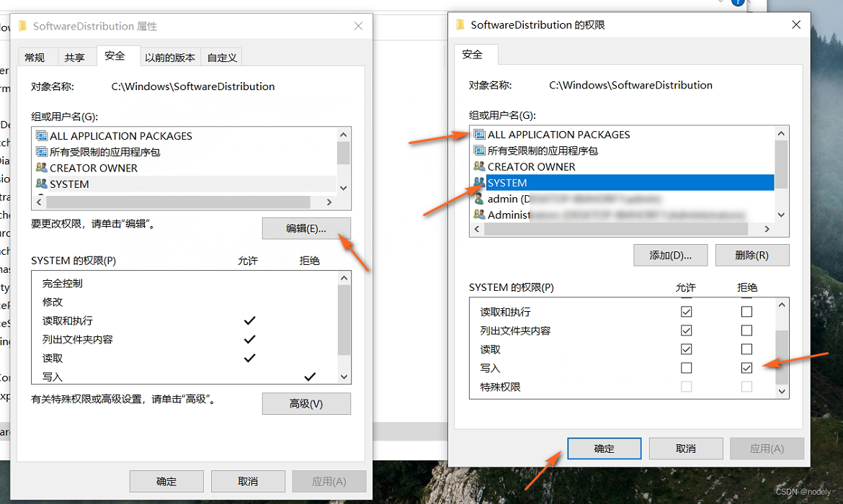Click left arrow of user list horizontal scrollbar in permissions dialog
The height and width of the screenshot is (504, 843).
pos(477,229)
